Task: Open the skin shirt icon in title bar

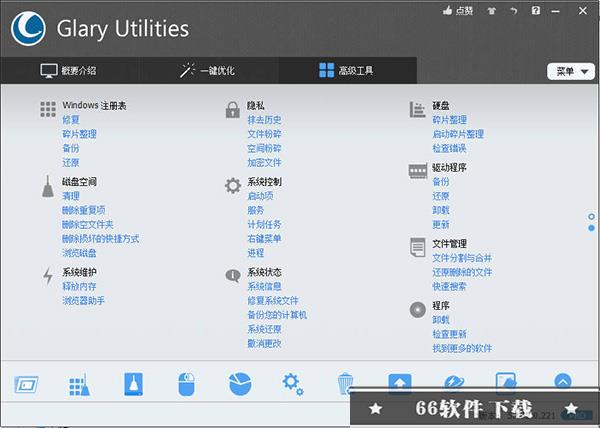Action: [x=492, y=11]
